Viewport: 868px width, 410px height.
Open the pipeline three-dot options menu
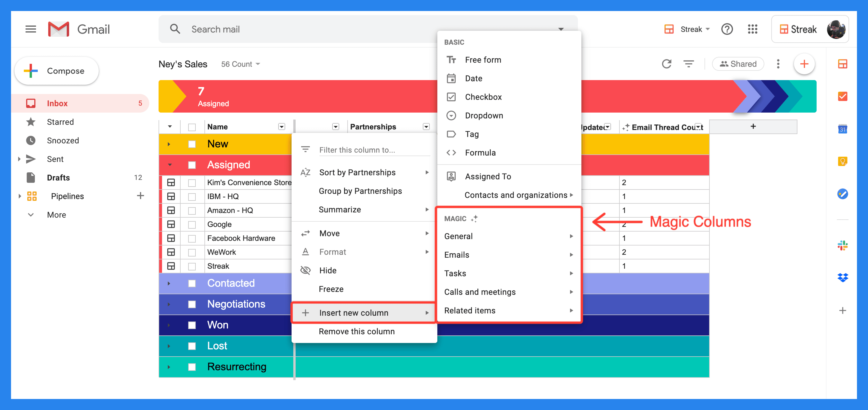[778, 64]
